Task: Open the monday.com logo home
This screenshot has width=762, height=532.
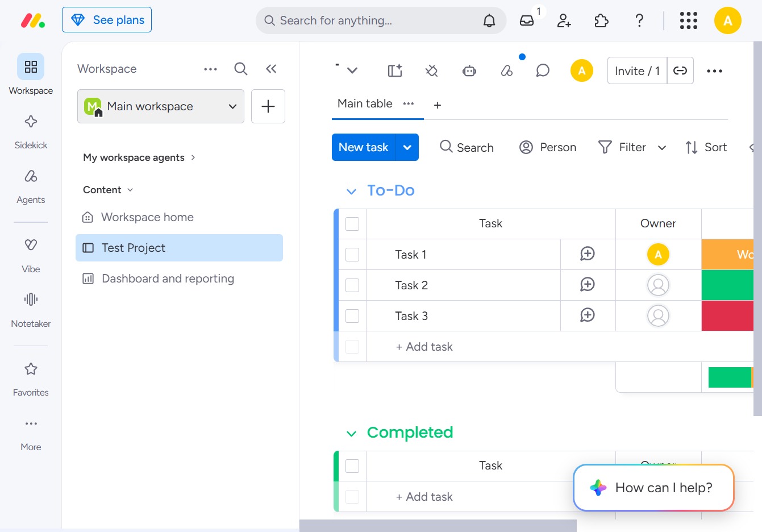Action: 33,20
